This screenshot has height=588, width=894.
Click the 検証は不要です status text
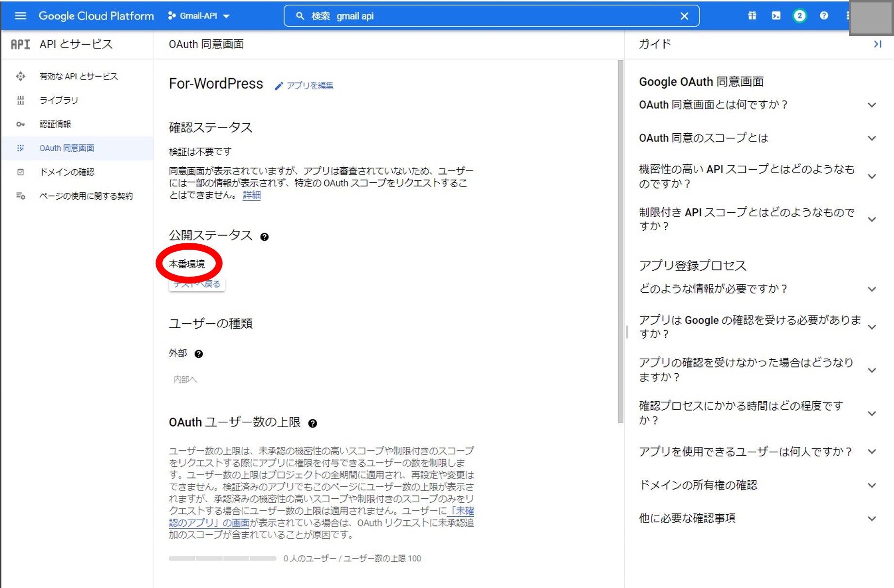(x=200, y=152)
